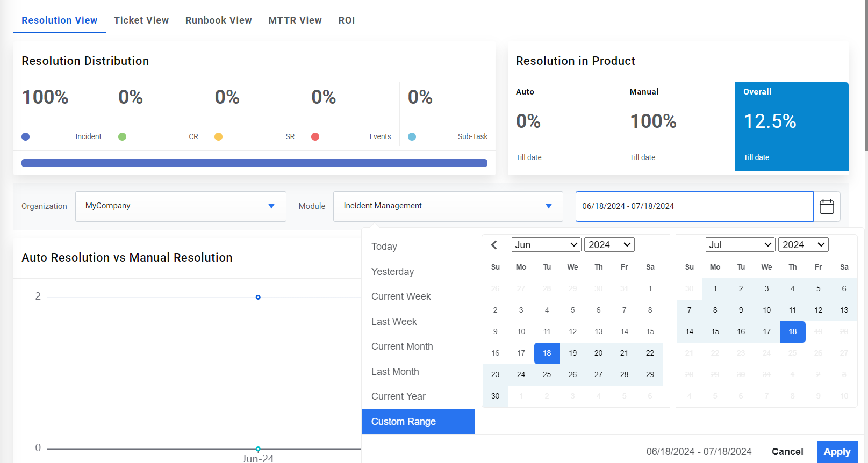
Task: Click the red Events legend dot
Action: click(315, 136)
